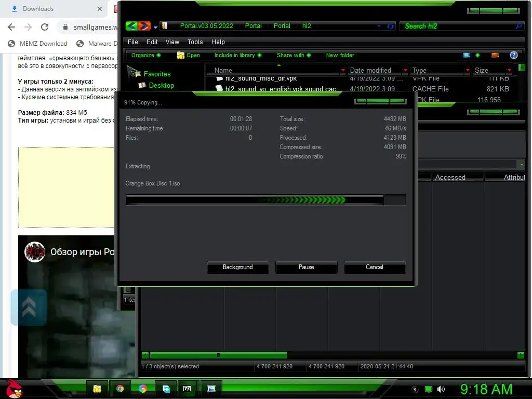Open the colorful Chrome variant taskbar icon
The height and width of the screenshot is (399, 532).
[x=143, y=389]
